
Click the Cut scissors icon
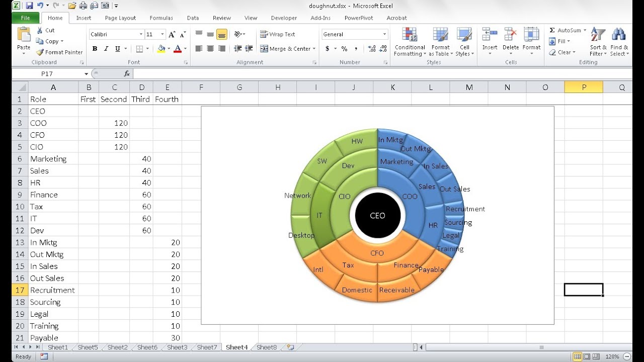click(x=40, y=30)
